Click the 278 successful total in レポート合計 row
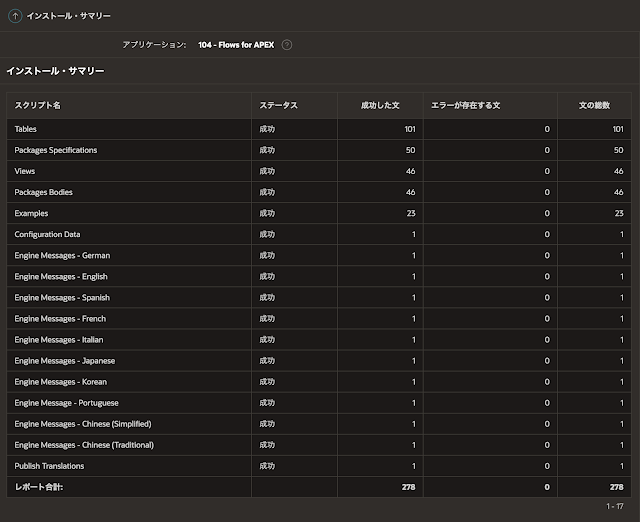Viewport: 640px width, 522px height. click(409, 487)
